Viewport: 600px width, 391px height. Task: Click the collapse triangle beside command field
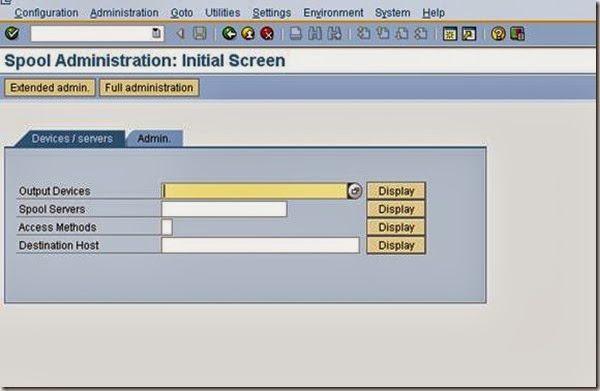pyautogui.click(x=180, y=34)
